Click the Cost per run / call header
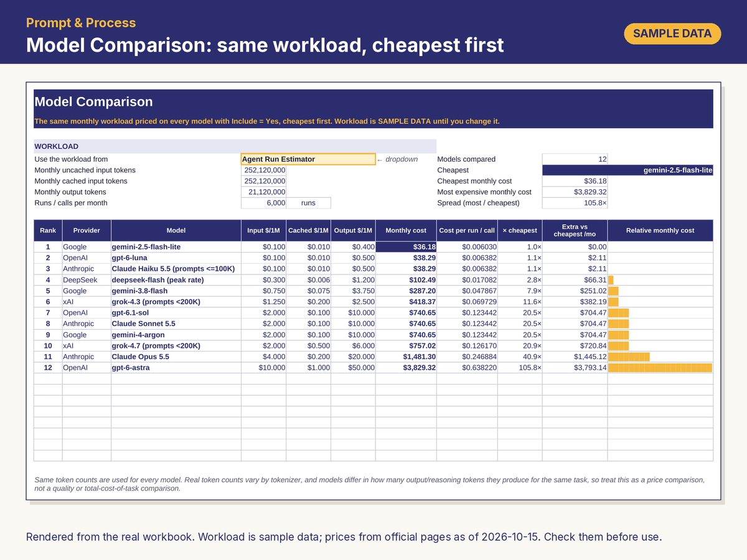The width and height of the screenshot is (747, 560). [467, 230]
